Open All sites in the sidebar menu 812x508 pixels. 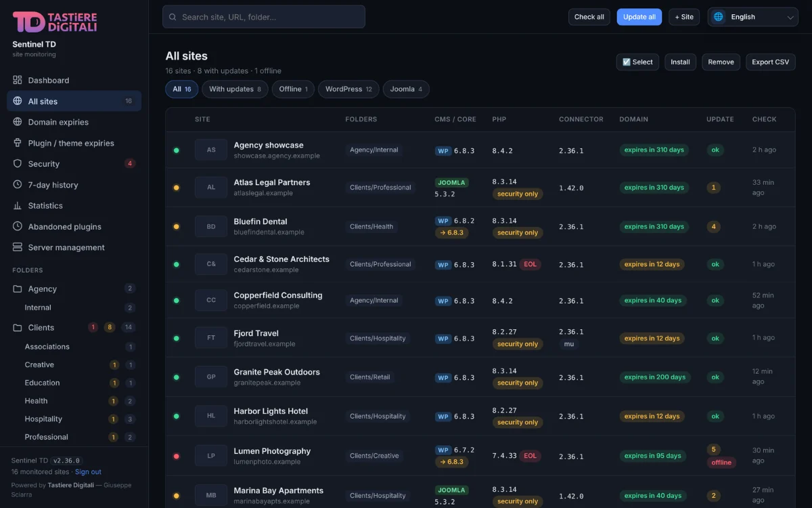click(x=74, y=101)
